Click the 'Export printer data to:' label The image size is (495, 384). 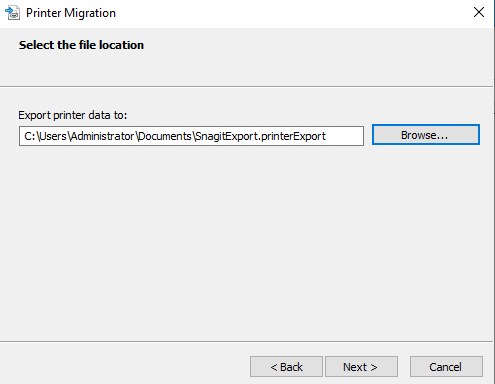(x=73, y=115)
